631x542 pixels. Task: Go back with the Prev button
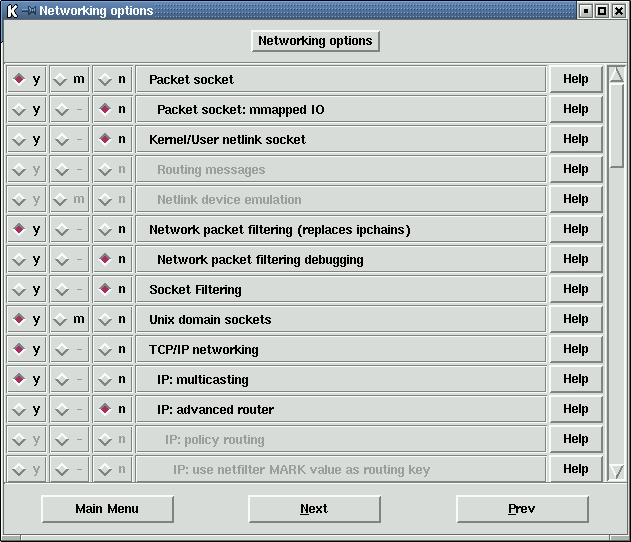[x=521, y=509]
